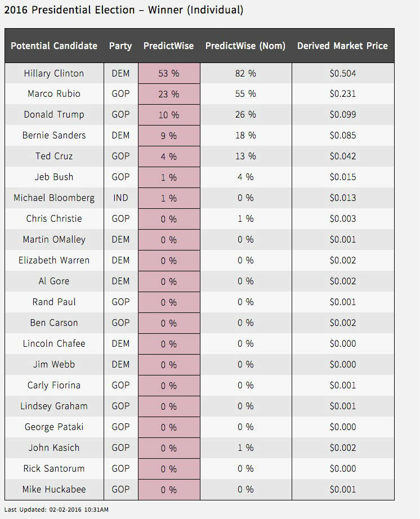Click the Mike Huckabee row name

click(54, 490)
